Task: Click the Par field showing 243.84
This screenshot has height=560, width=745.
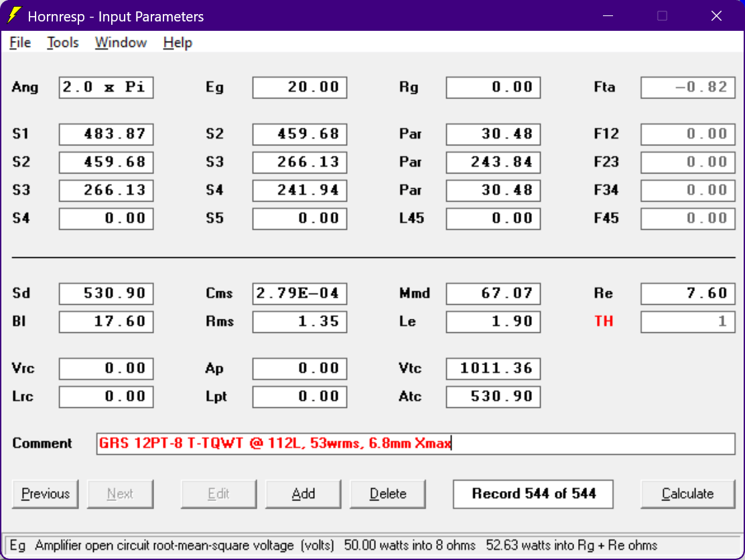Action: (x=493, y=162)
